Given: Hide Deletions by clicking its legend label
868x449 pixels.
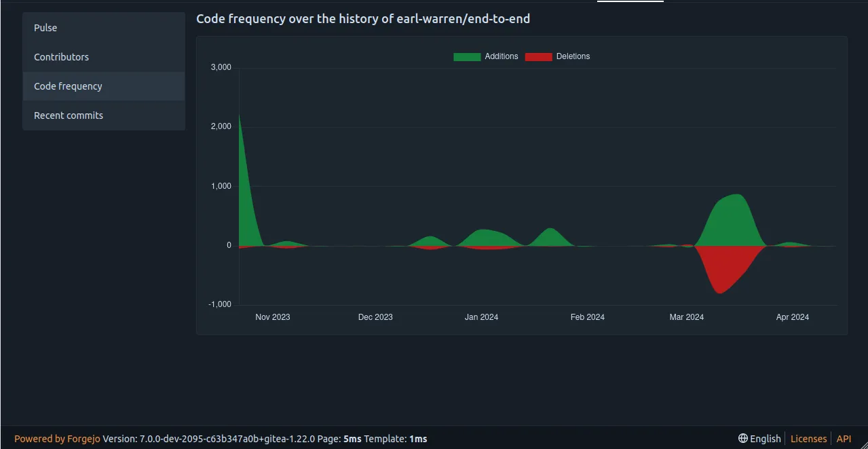Looking at the screenshot, I should click(572, 56).
